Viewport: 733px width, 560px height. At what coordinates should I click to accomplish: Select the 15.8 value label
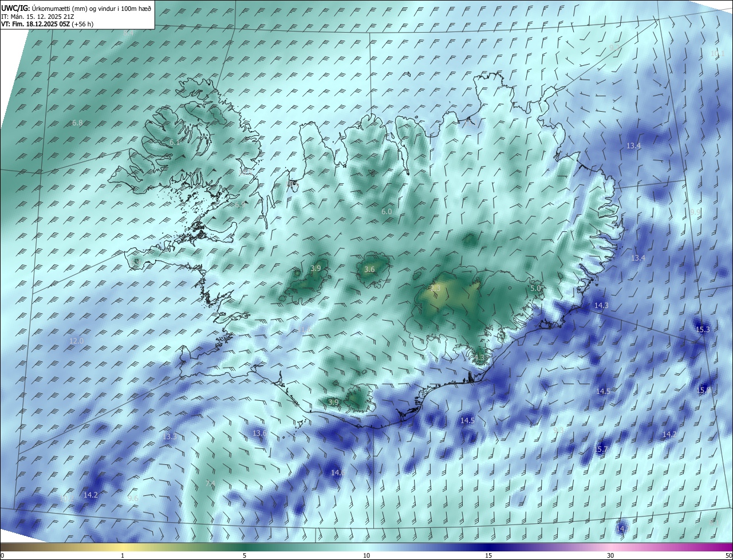(703, 390)
